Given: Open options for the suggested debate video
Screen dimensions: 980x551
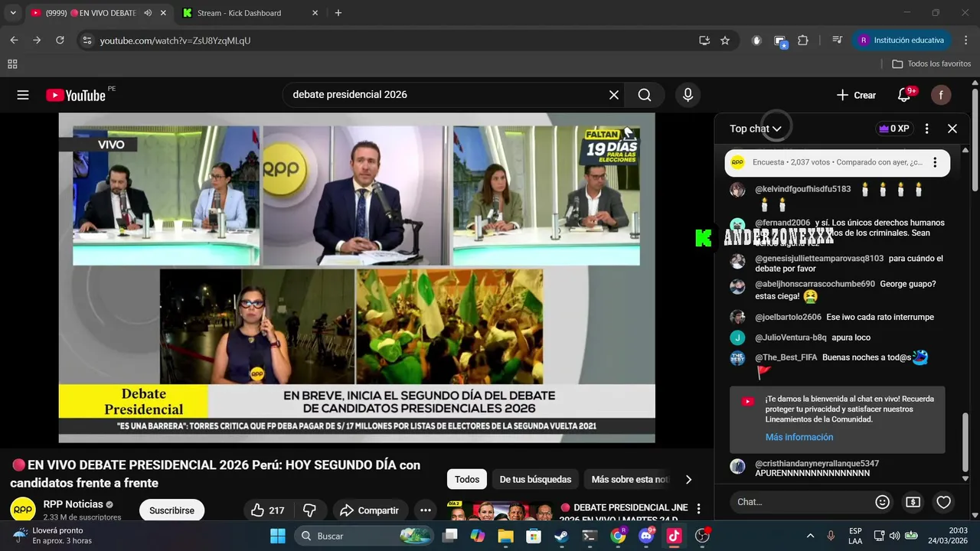Looking at the screenshot, I should 698,509.
